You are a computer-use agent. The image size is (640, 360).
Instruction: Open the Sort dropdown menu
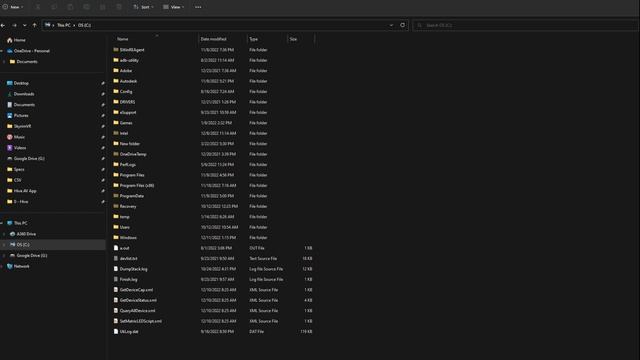click(144, 7)
